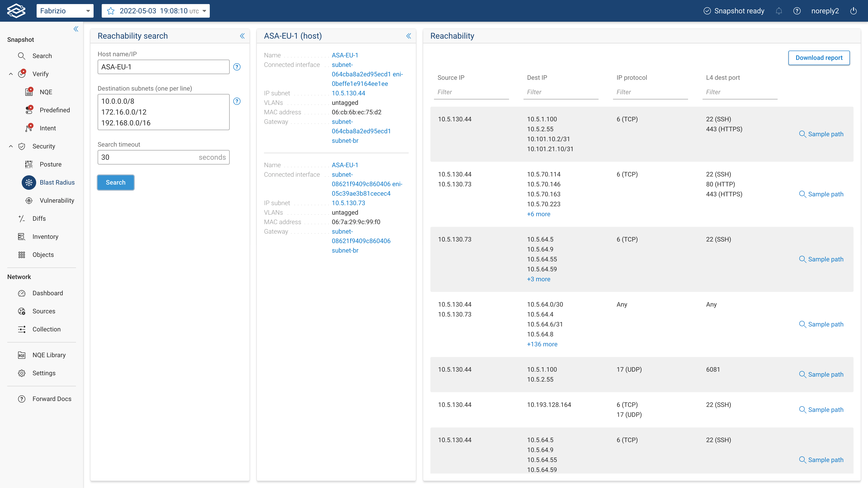The image size is (868, 488).
Task: Expand the +136 more destinations link
Action: click(x=542, y=344)
